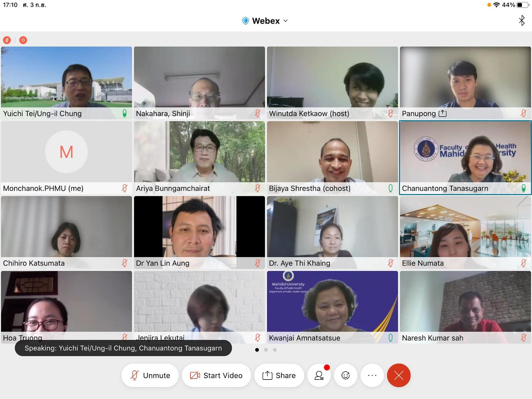Viewport: 532px width, 399px height.
Task: Go to third page dot indicator
Action: point(275,350)
